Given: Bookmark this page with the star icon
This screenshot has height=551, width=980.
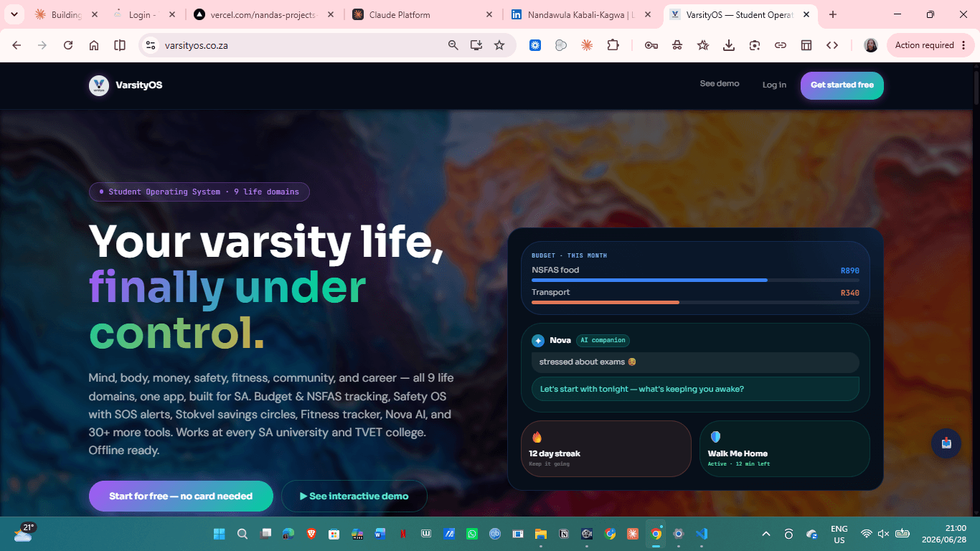Looking at the screenshot, I should click(499, 45).
